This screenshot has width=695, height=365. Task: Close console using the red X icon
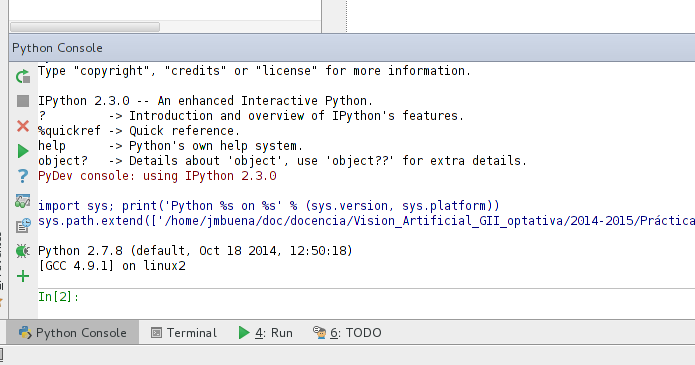(x=23, y=126)
